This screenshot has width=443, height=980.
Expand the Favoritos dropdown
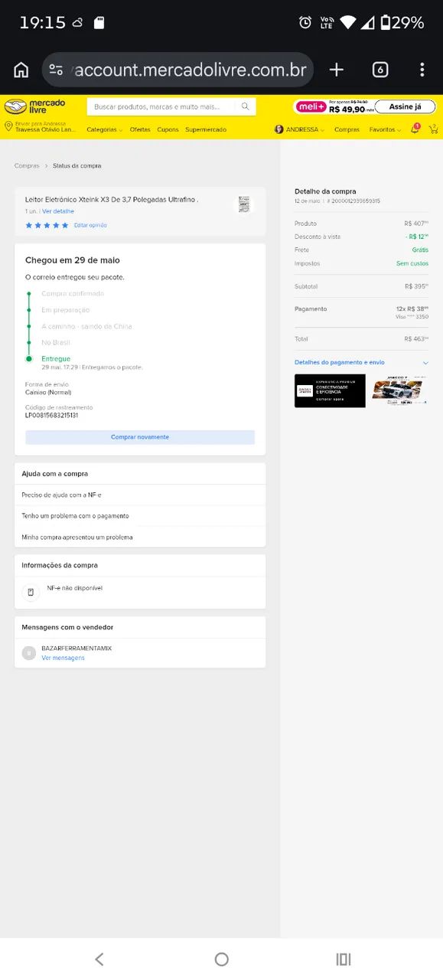coord(384,129)
